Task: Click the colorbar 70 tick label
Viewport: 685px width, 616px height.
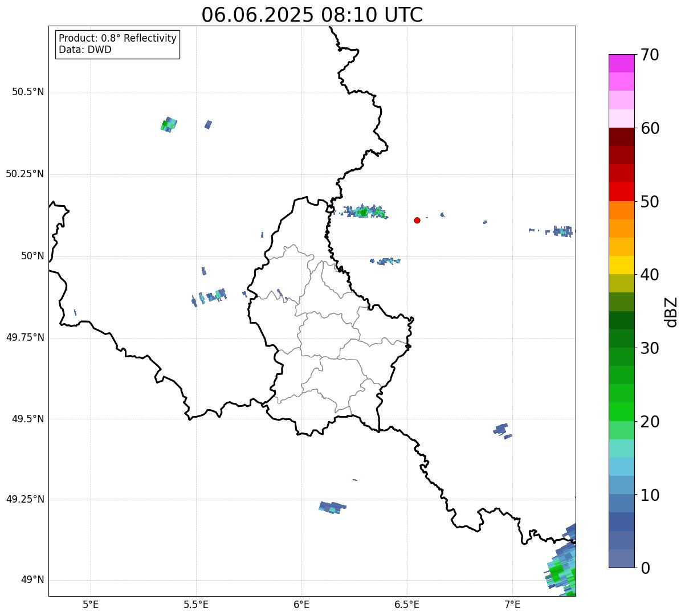Action: [650, 55]
